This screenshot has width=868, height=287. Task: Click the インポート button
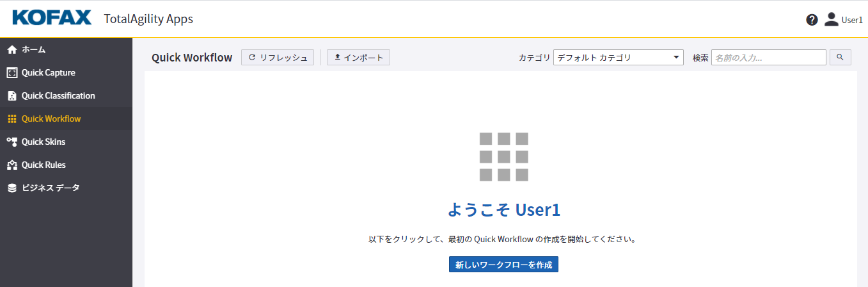pyautogui.click(x=358, y=58)
